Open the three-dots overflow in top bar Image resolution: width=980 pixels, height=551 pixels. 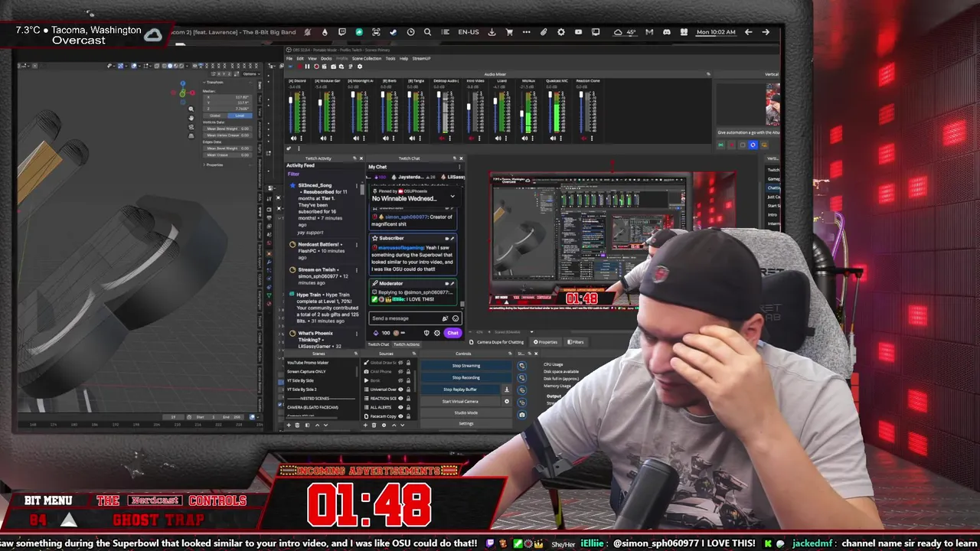526,32
